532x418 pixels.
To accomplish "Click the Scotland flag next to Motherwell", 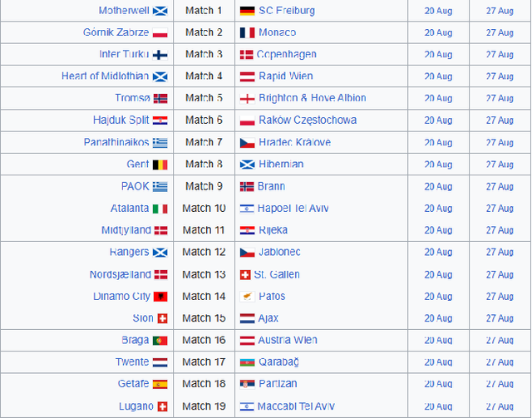I will pos(160,11).
